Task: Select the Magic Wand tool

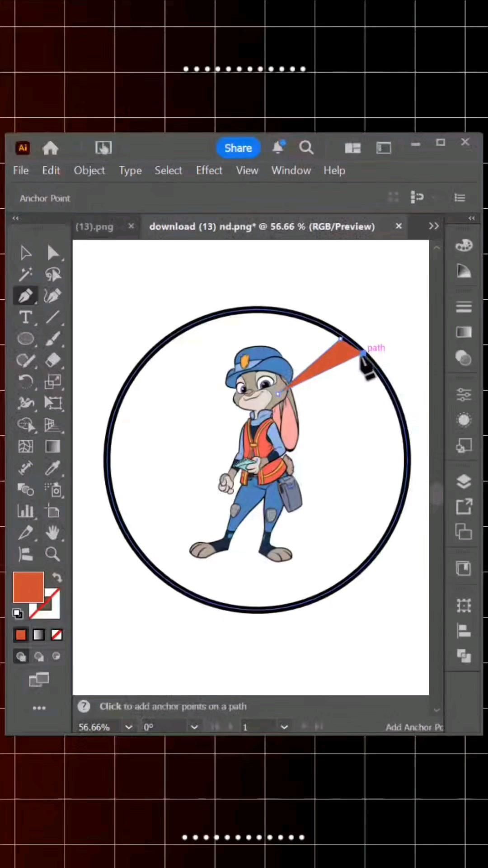Action: [25, 274]
